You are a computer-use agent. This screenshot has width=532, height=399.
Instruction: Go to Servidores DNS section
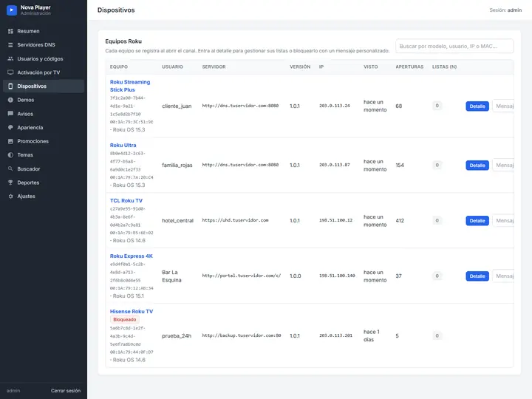[44, 45]
